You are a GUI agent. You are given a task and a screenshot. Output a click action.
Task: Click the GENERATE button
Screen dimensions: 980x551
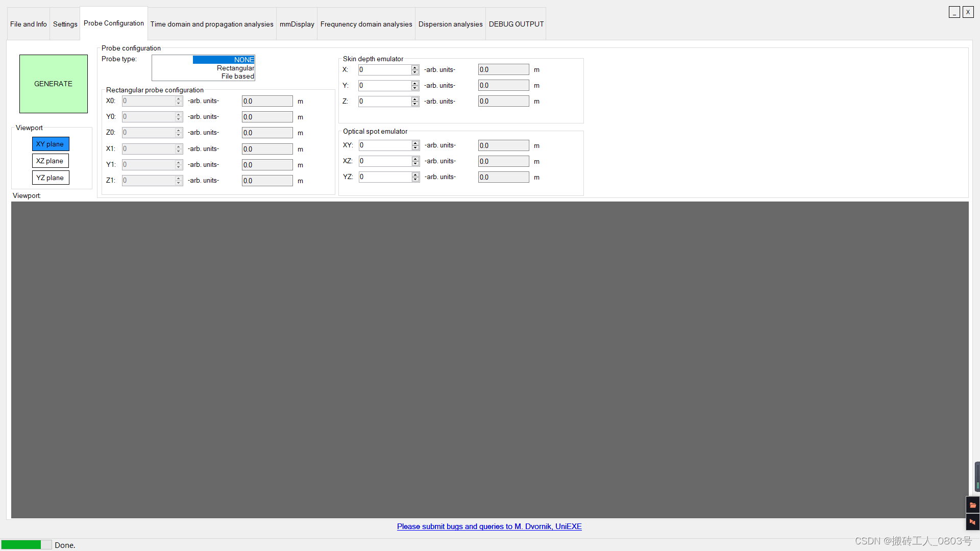point(53,84)
